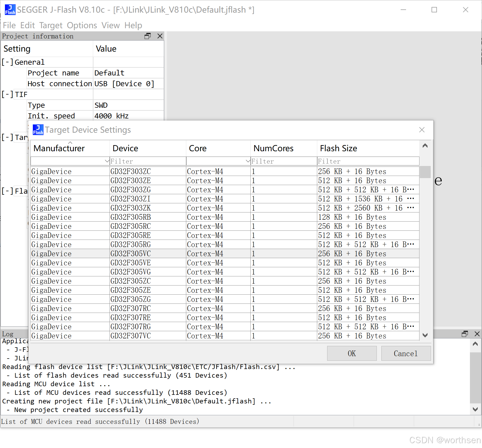482x448 pixels.
Task: Collapse the General section
Action: (x=7, y=62)
